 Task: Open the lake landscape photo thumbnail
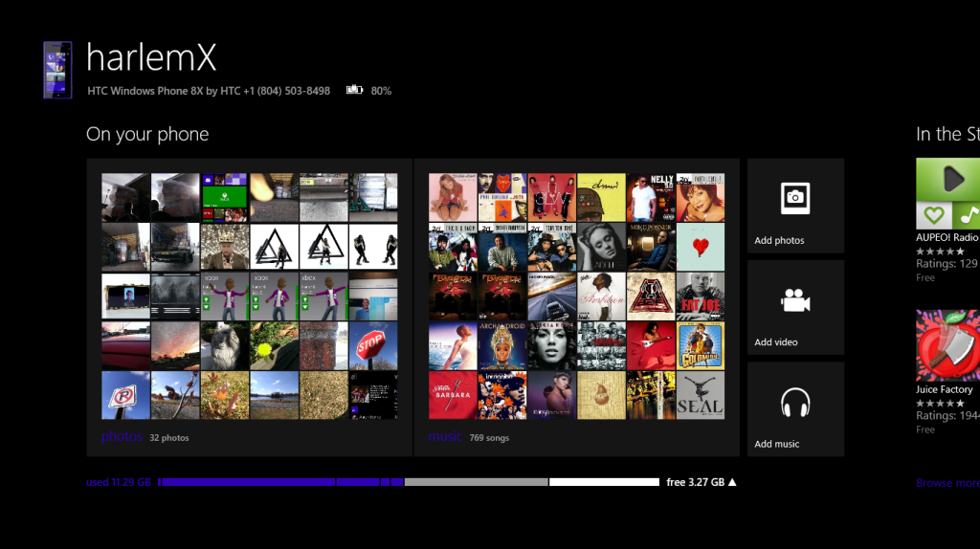coord(275,395)
